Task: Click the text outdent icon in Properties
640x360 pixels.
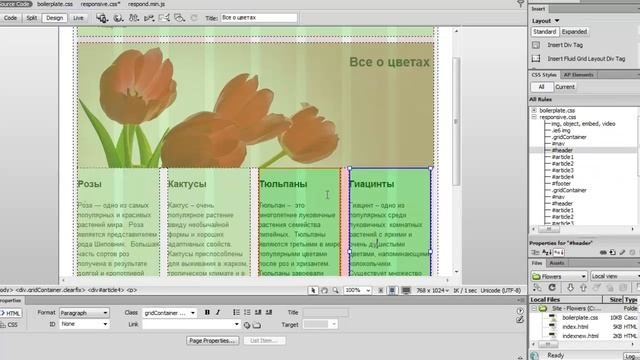Action: [x=258, y=312]
